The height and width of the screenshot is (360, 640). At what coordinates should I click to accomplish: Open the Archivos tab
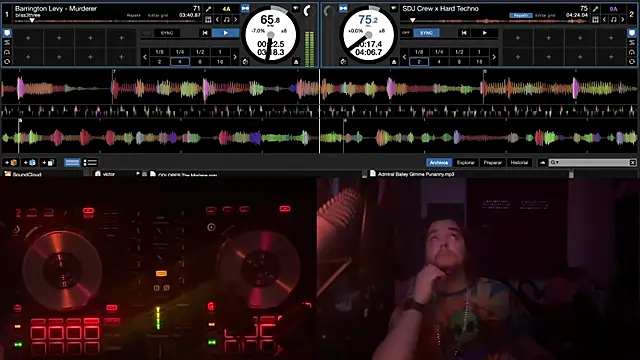click(x=439, y=162)
